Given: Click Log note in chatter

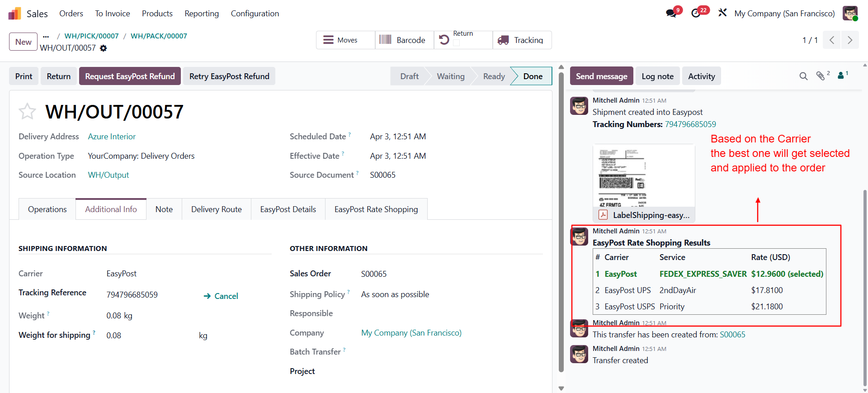Looking at the screenshot, I should coord(657,76).
